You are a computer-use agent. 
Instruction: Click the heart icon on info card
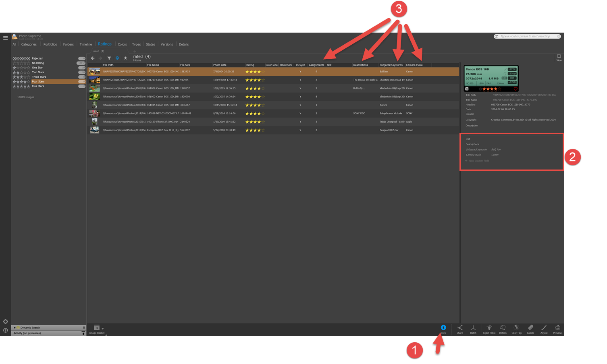point(516,89)
